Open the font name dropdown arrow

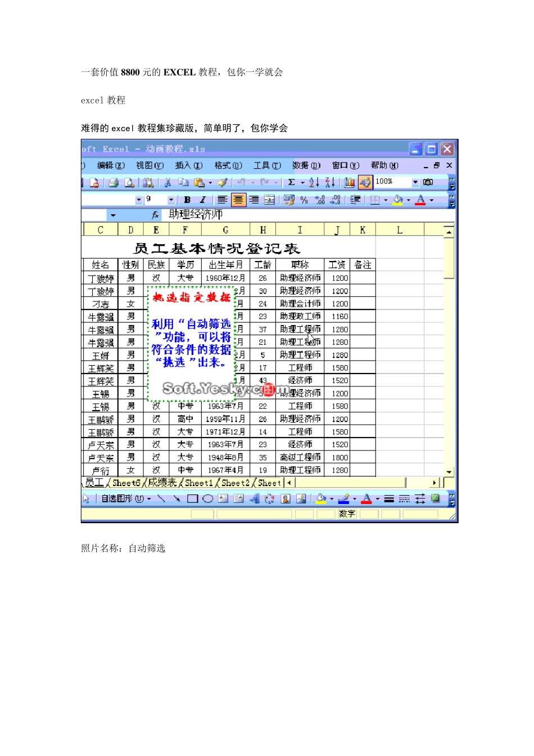point(139,200)
